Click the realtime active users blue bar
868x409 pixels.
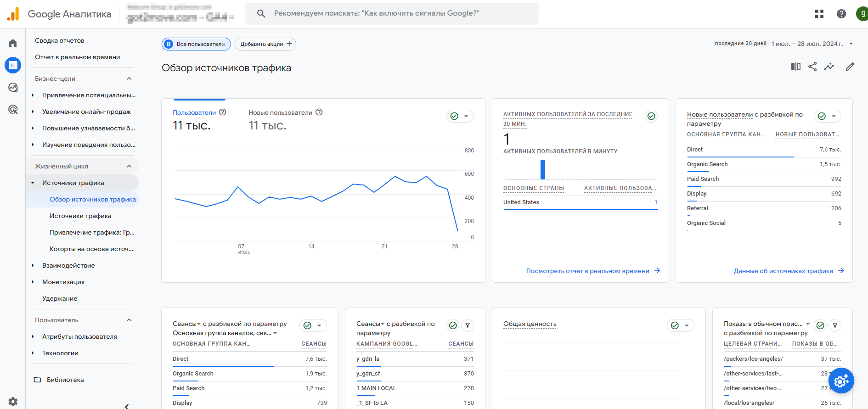tap(543, 169)
